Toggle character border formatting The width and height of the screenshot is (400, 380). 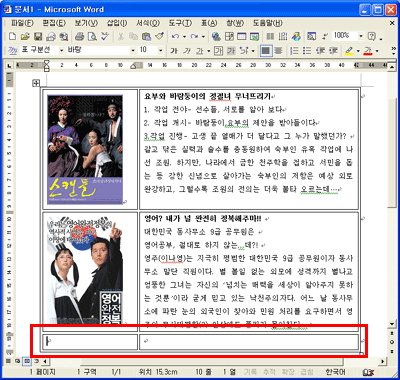[x=219, y=51]
